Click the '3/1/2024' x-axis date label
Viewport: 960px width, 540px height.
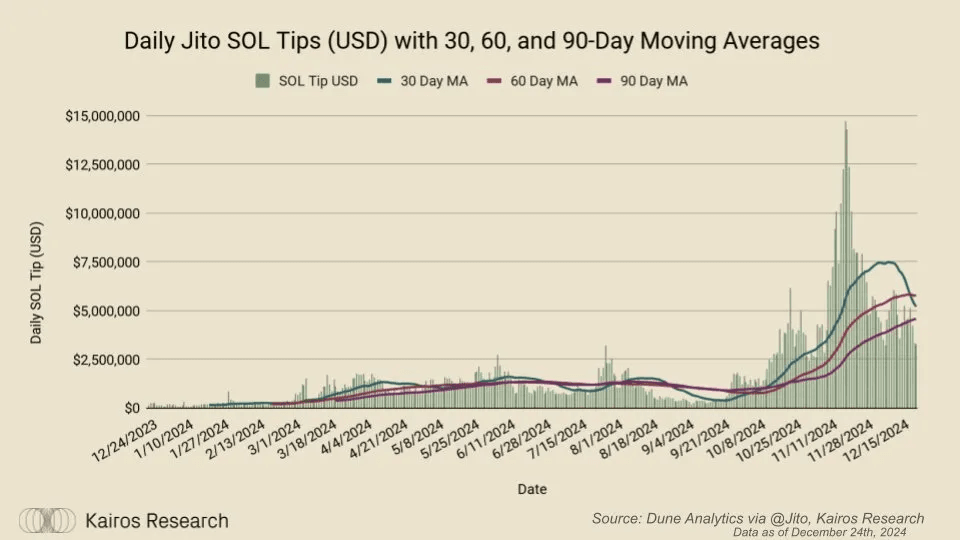pos(275,437)
